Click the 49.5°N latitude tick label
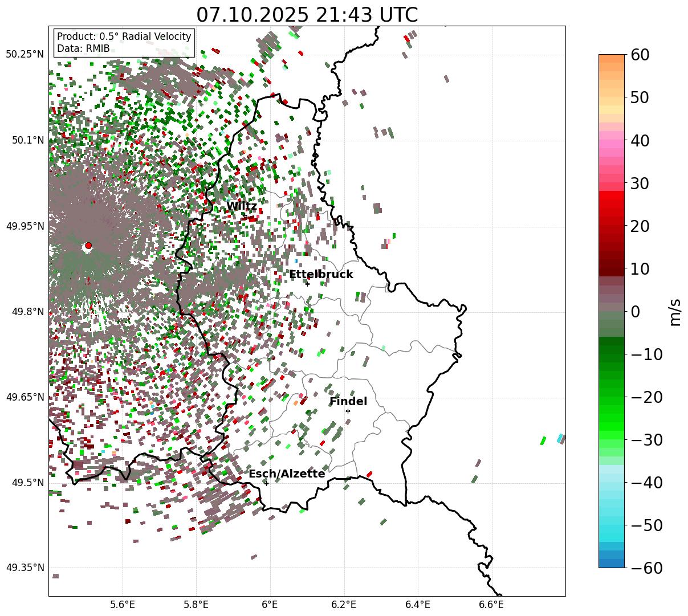688x616 pixels. pyautogui.click(x=28, y=483)
